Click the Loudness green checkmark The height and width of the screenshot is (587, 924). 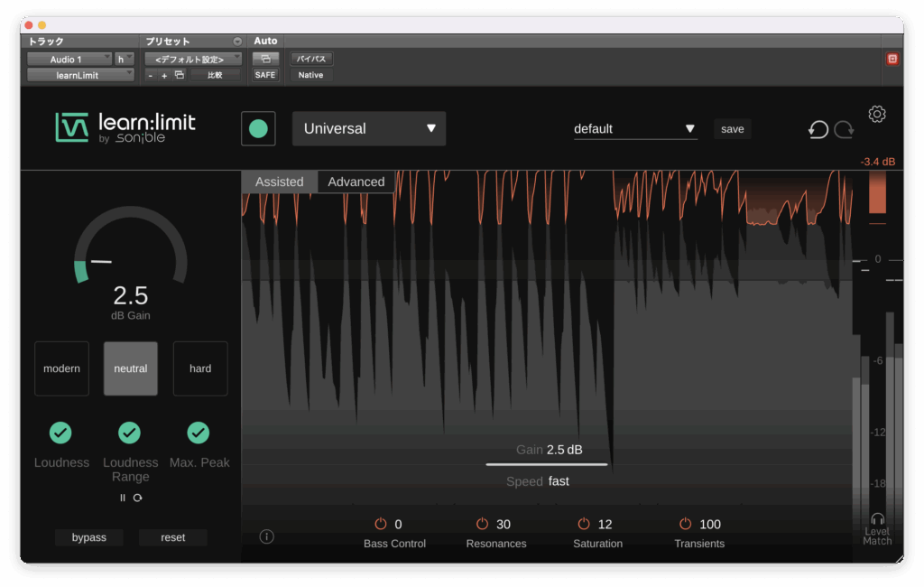[60, 433]
